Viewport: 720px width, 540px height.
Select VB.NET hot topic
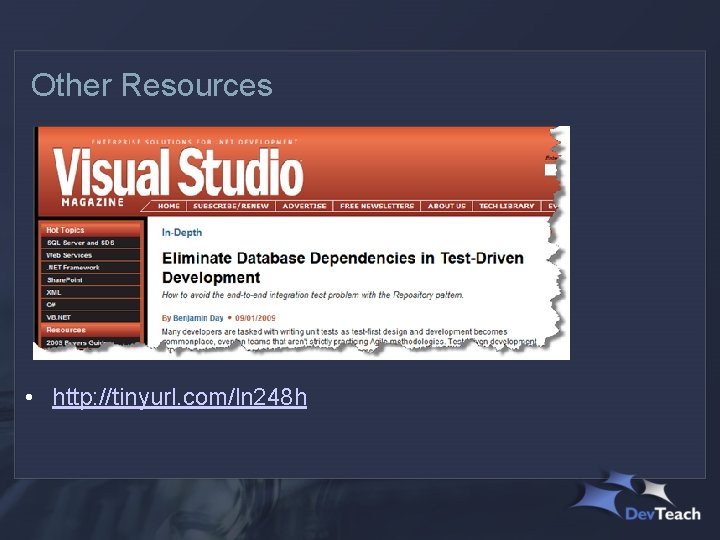[x=90, y=317]
